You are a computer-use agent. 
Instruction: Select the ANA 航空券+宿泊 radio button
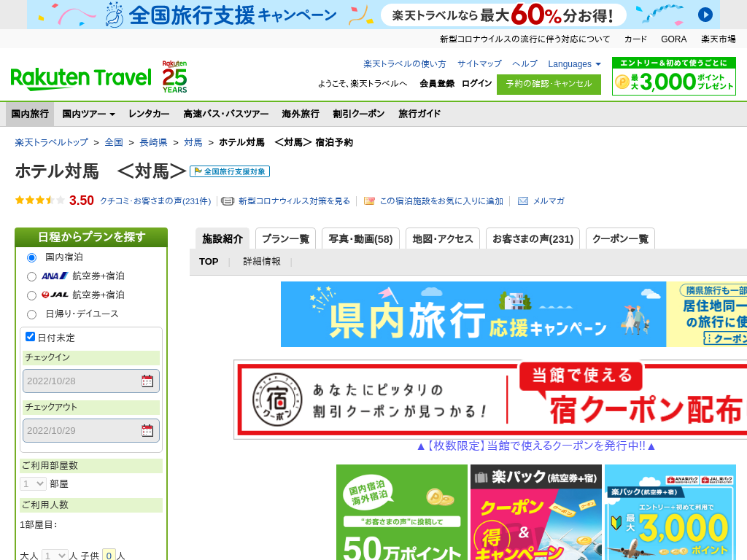[31, 276]
